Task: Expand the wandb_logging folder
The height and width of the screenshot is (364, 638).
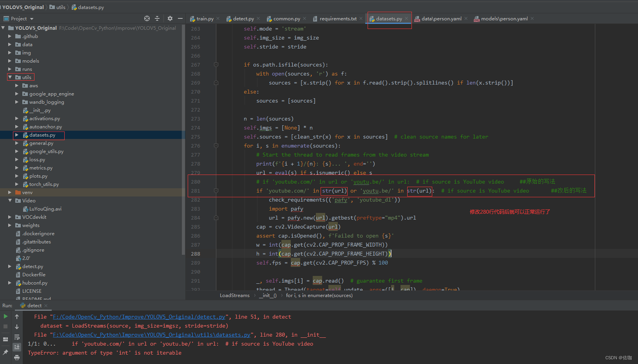Action: click(17, 102)
